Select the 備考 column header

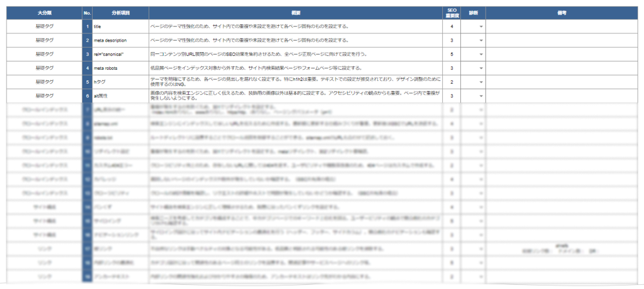point(562,13)
